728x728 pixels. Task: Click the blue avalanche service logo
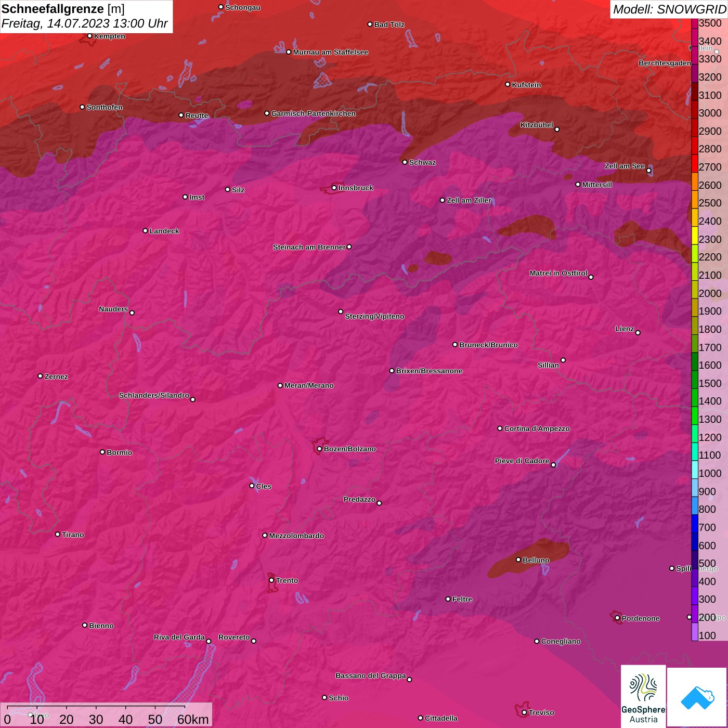pos(697,697)
